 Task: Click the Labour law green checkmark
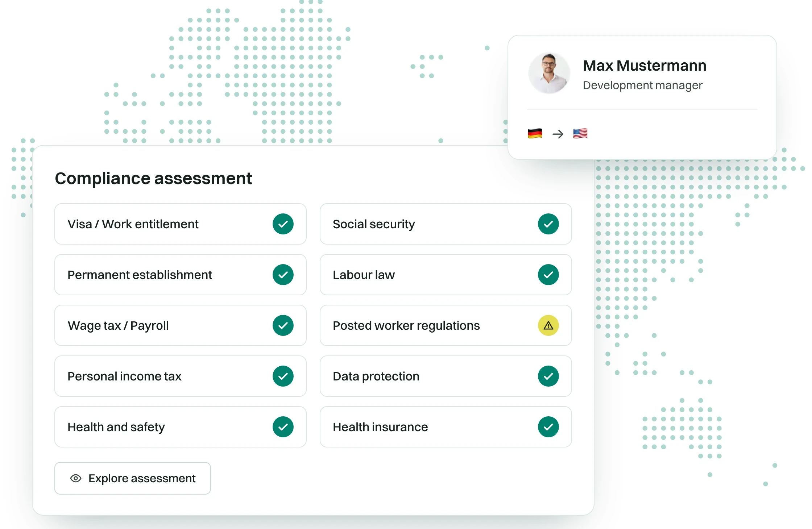[548, 275]
